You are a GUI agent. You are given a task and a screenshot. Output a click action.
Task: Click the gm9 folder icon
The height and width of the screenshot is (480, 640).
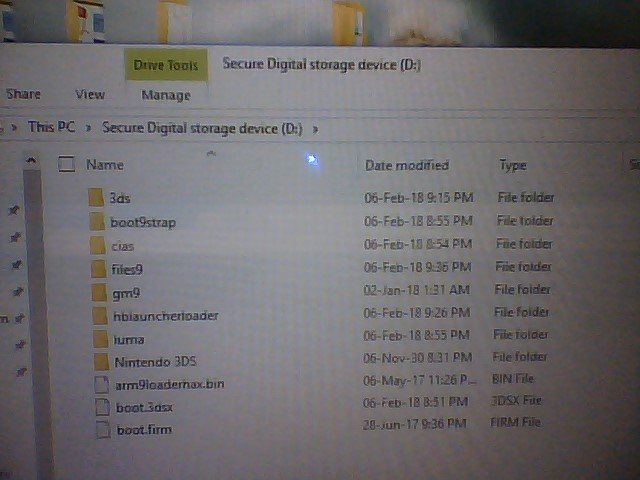click(99, 293)
